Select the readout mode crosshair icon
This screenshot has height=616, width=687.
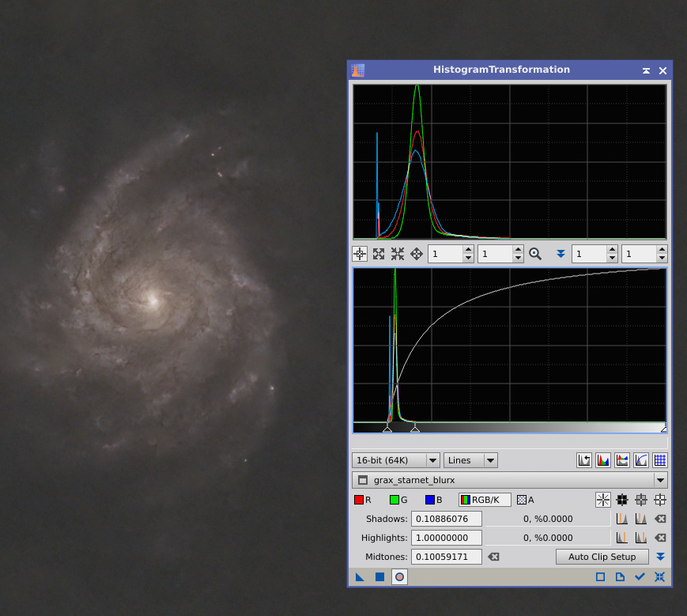359,254
